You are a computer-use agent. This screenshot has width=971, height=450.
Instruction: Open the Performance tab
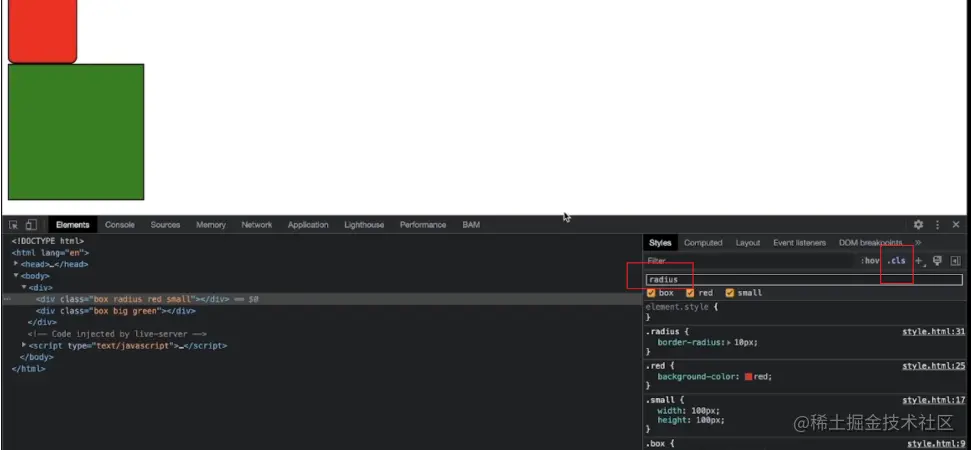[x=423, y=225]
